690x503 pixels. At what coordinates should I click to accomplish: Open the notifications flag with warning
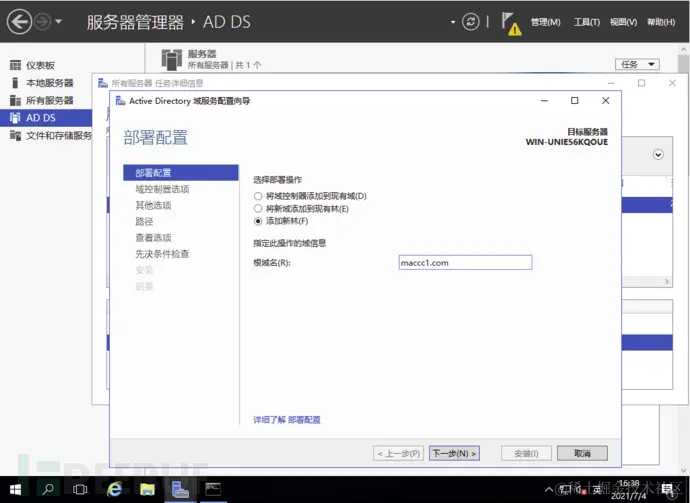tap(511, 23)
